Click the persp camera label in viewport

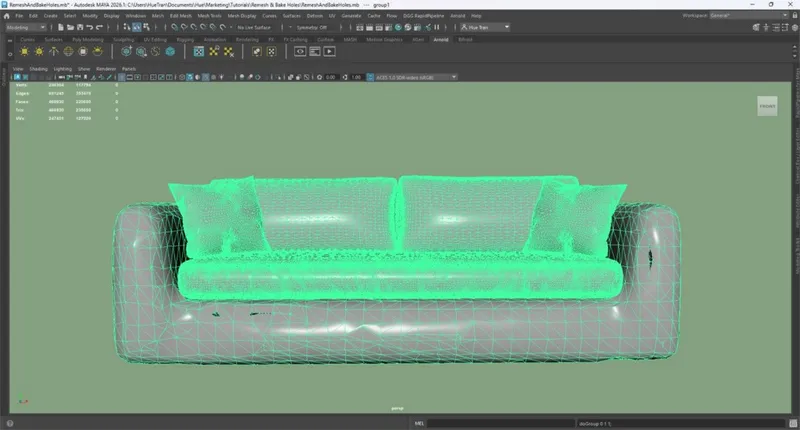(x=397, y=408)
